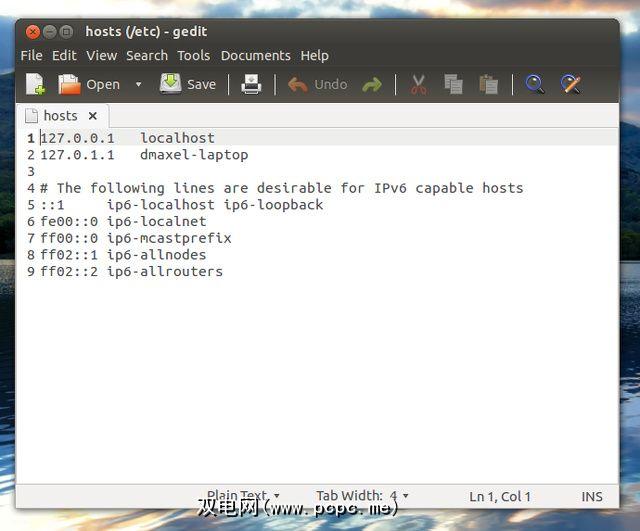Screen dimensions: 640x531
Task: Open the File menu
Action: click(x=31, y=56)
